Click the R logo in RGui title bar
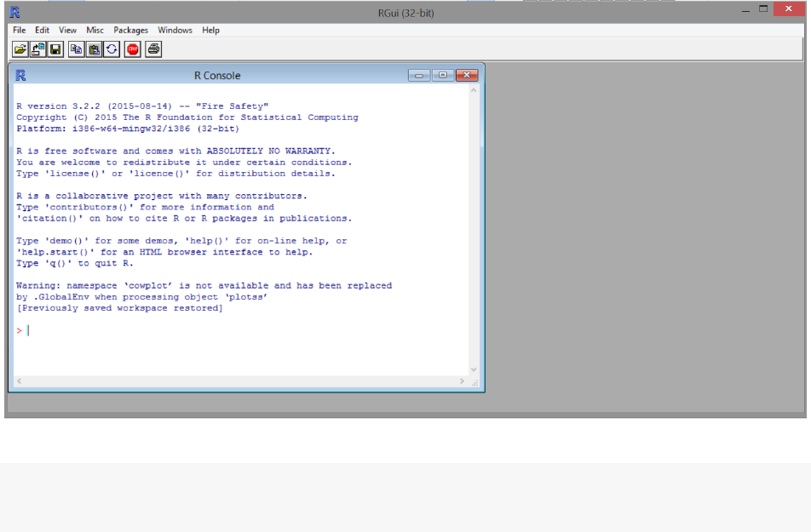 tap(14, 13)
